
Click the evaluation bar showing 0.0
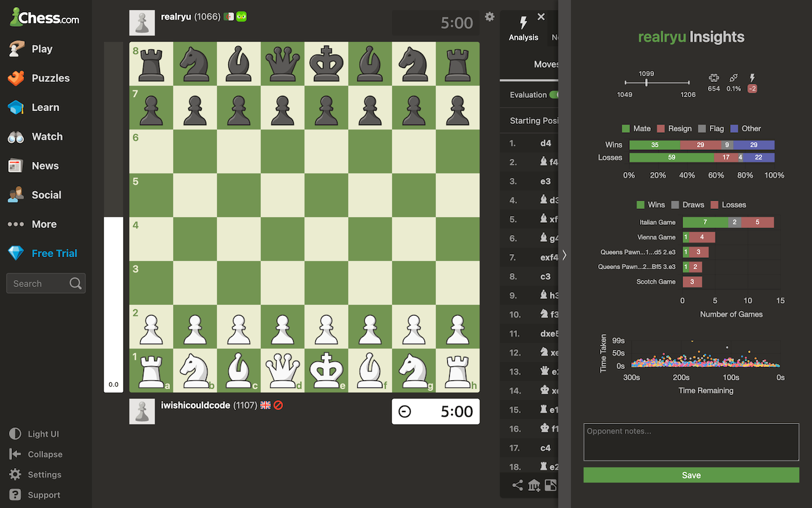click(114, 217)
